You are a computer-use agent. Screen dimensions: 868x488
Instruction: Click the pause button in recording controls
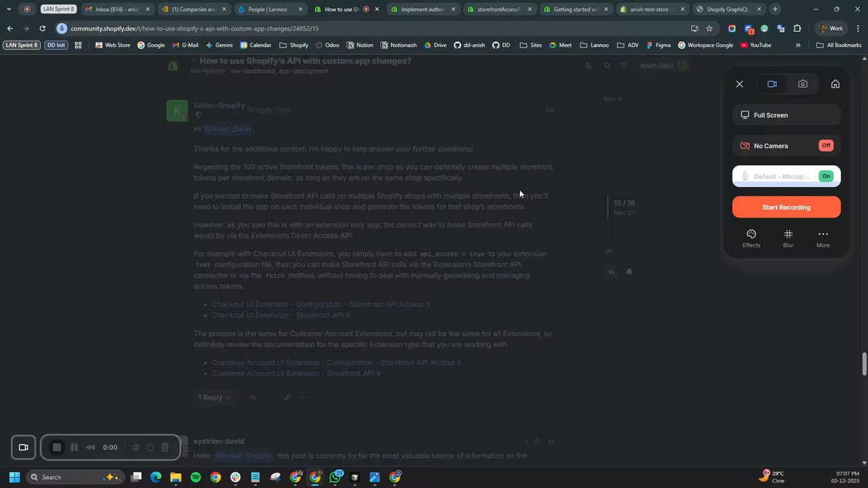(74, 447)
